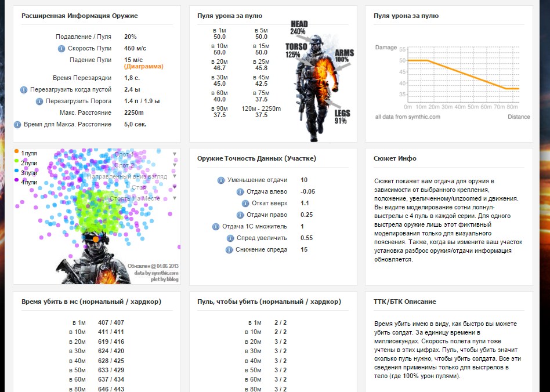This screenshot has height=392, width=550.
Task: Click info icon beside Уменьшение отдачи
Action: point(221,180)
